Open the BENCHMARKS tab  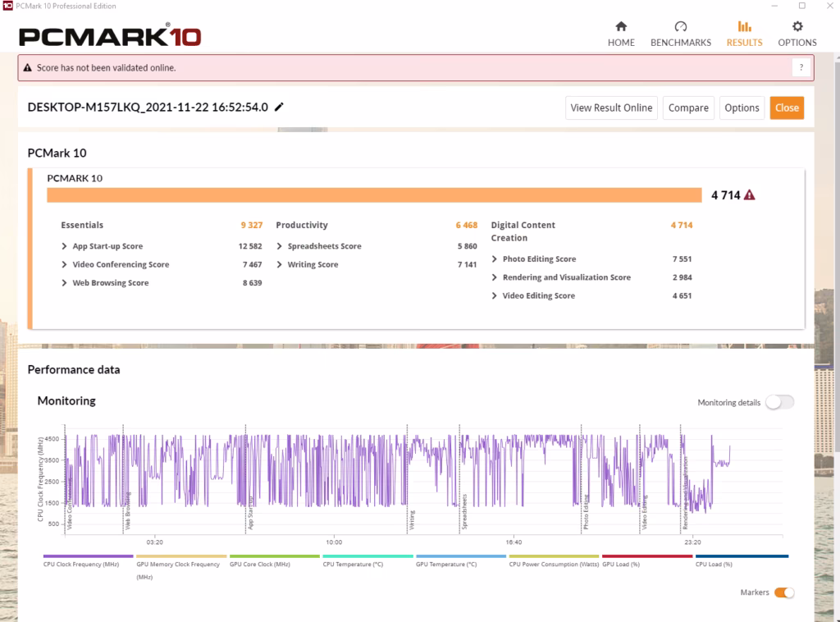680,34
